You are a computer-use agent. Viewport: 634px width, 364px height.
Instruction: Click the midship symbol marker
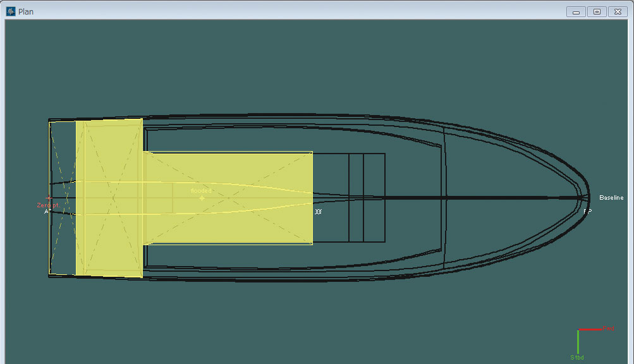click(x=318, y=212)
